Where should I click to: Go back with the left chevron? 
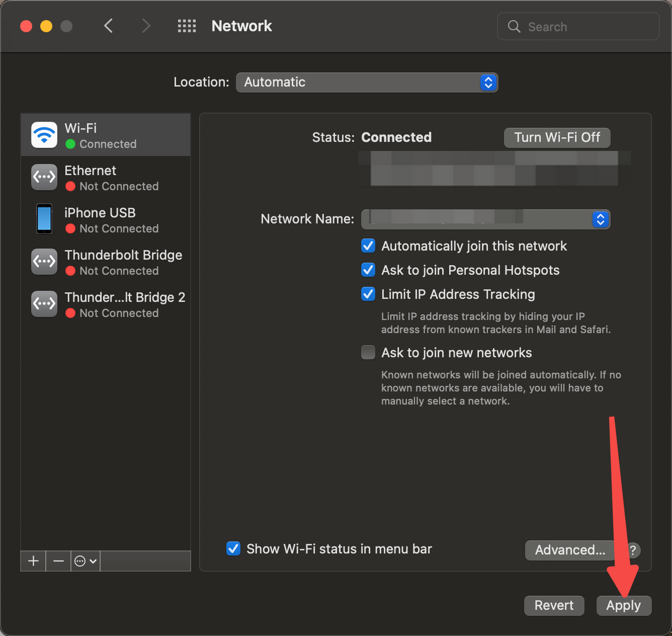click(x=108, y=26)
